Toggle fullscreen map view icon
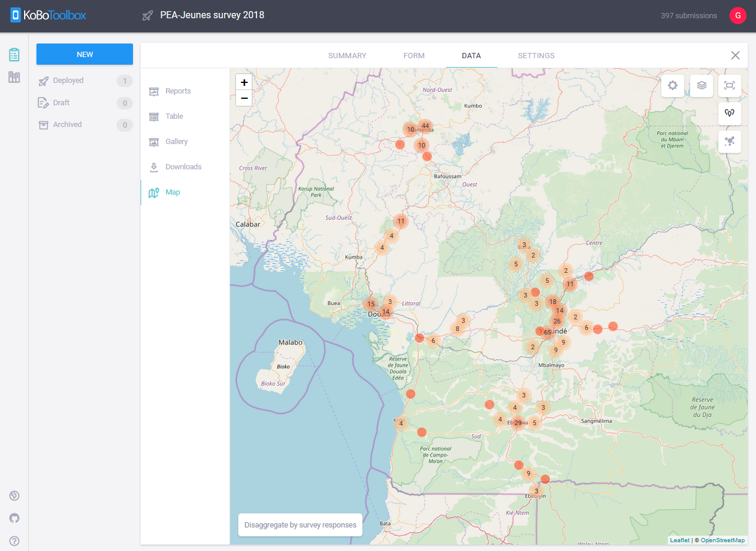Screen dimensions: 756x551 (730, 86)
